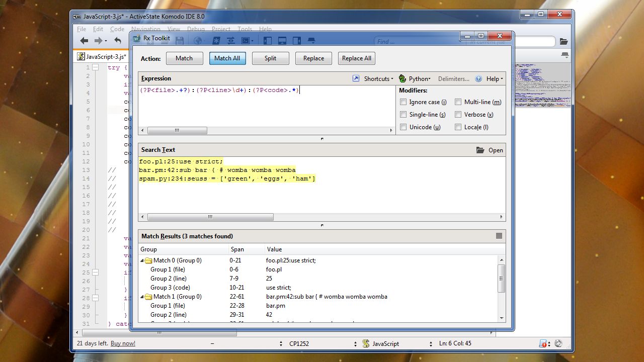The height and width of the screenshot is (362, 644).
Task: Click the undo arrow in Komodo toolbar
Action: pyautogui.click(x=118, y=41)
